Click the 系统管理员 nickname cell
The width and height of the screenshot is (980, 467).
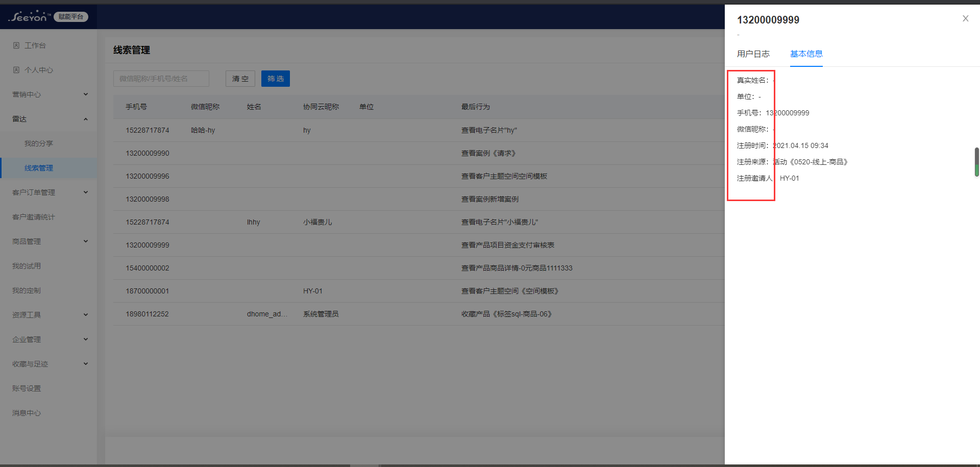[321, 314]
